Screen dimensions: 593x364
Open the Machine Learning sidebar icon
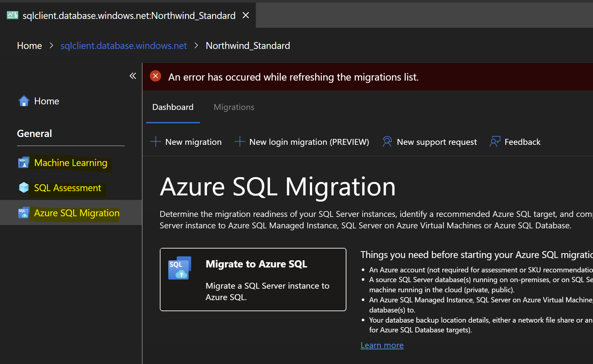coord(23,162)
